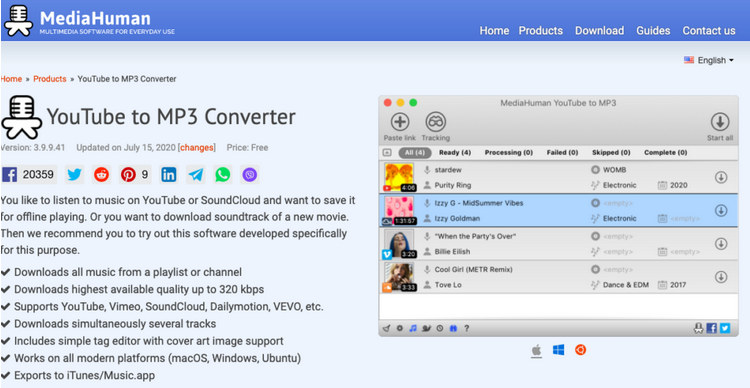Click the Start all download icon
Viewport: 750px width, 388px height.
[720, 122]
